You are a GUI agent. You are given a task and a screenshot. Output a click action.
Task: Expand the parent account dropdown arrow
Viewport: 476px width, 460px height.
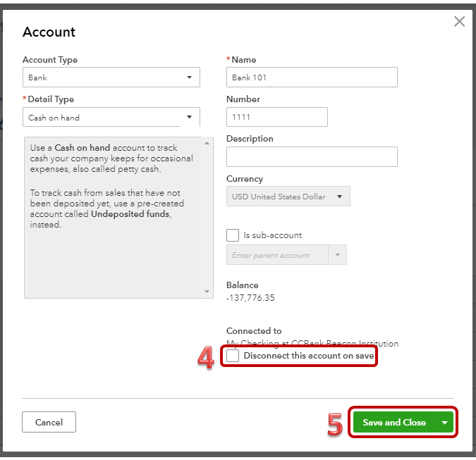tap(337, 255)
